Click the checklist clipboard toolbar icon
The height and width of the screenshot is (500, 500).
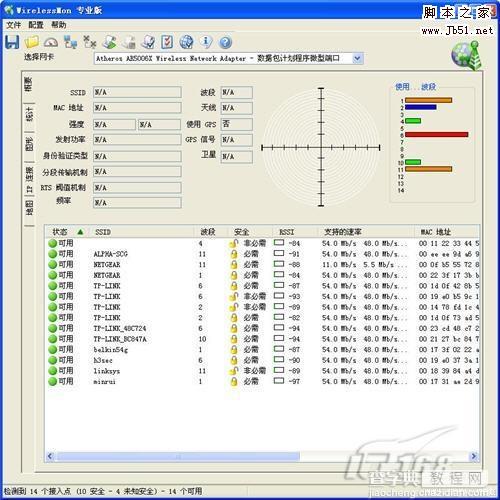pyautogui.click(x=167, y=42)
